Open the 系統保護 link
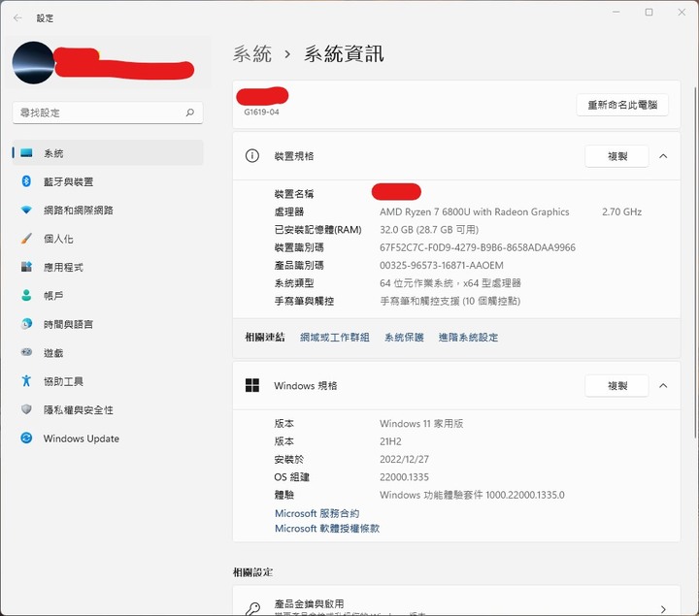Viewport: 699px width, 616px height. pyautogui.click(x=404, y=338)
